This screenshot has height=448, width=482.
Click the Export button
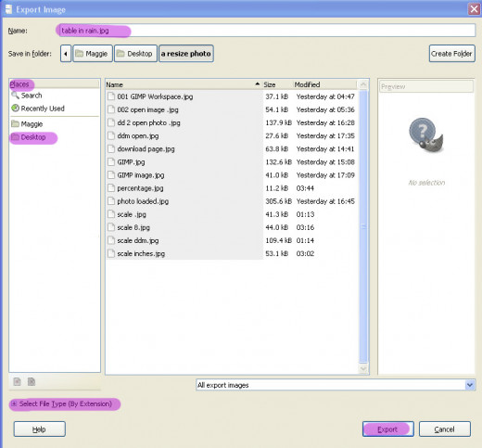click(388, 429)
